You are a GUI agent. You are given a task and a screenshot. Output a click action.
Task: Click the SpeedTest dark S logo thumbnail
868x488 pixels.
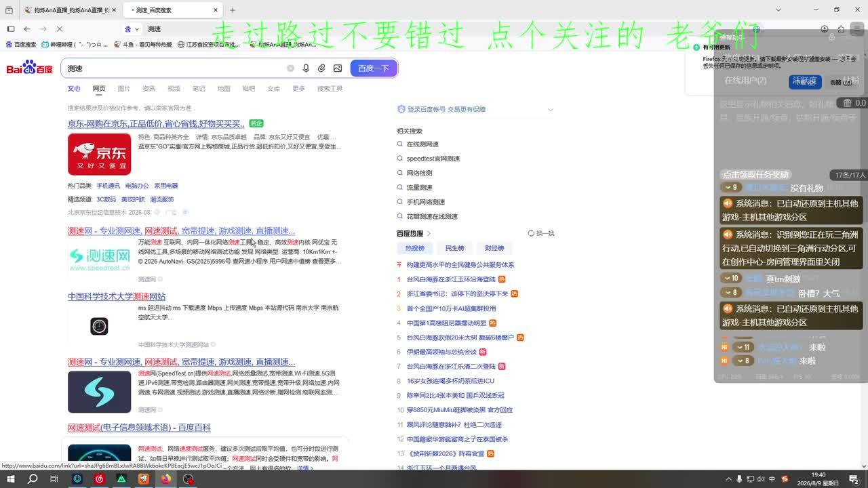99,392
